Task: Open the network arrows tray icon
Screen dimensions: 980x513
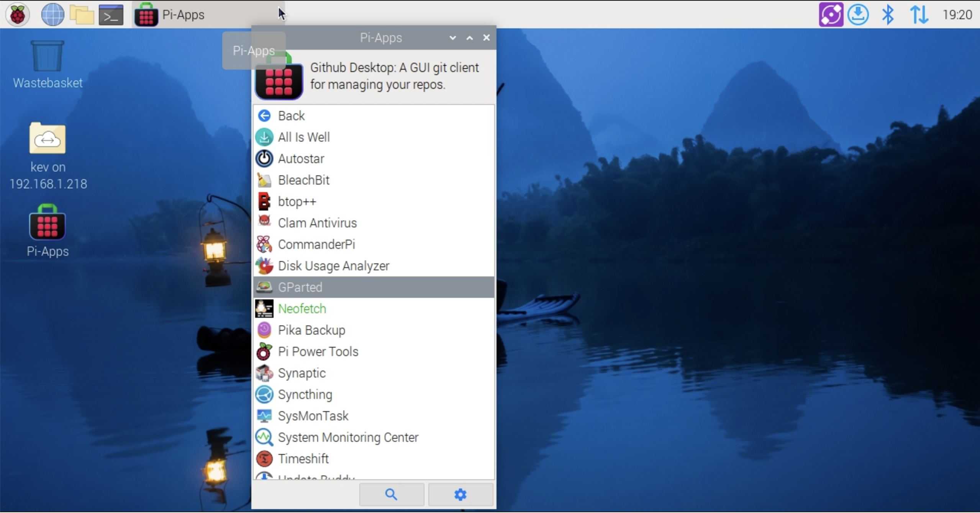Action: point(919,15)
